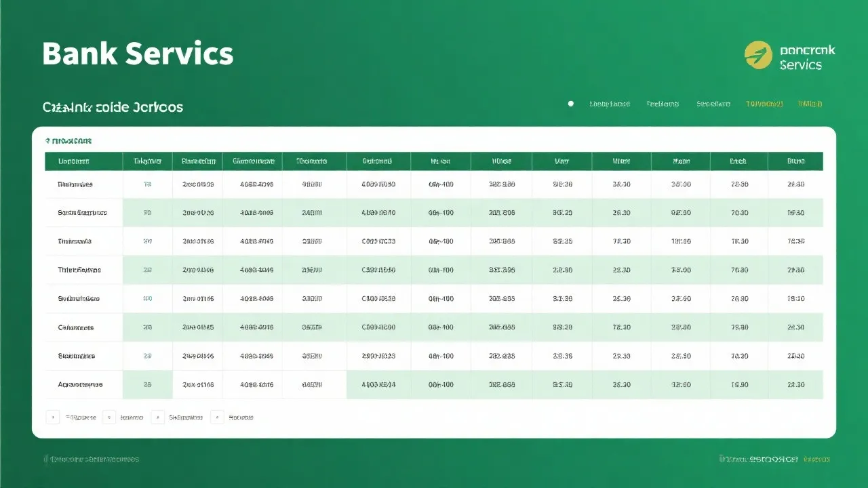Click the yellow circular arrow logo icon

(x=758, y=55)
